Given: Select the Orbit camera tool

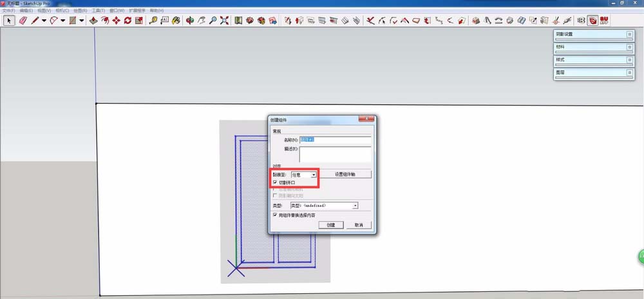Looking at the screenshot, I should pyautogui.click(x=190, y=21).
